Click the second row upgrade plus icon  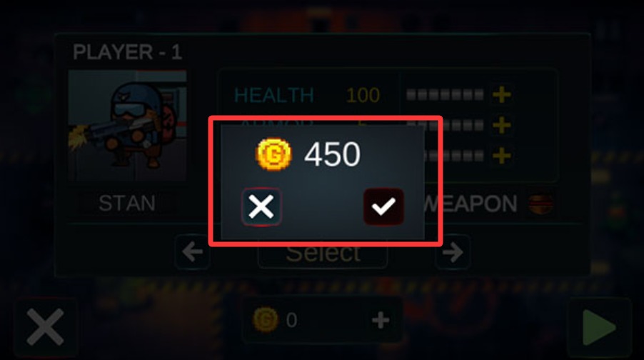point(501,125)
